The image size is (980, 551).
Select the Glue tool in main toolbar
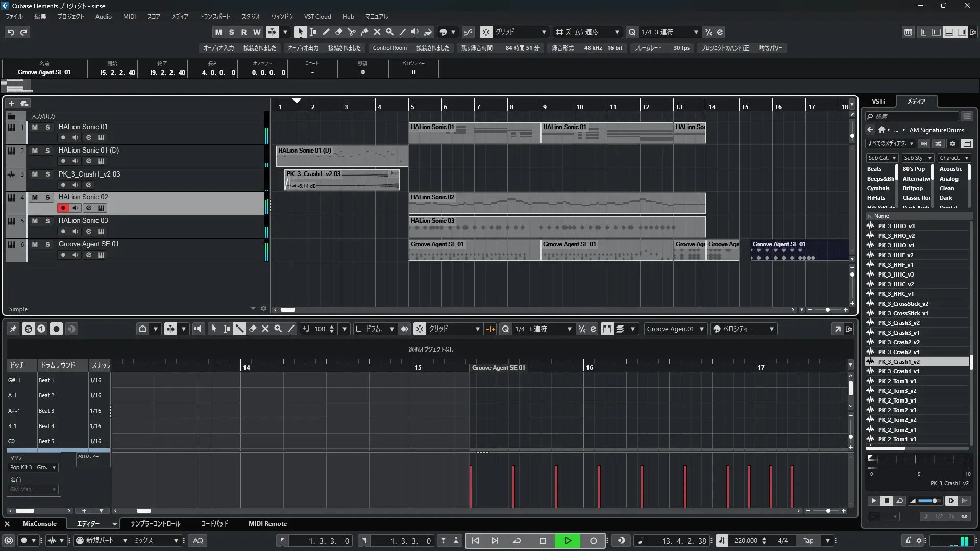(364, 32)
